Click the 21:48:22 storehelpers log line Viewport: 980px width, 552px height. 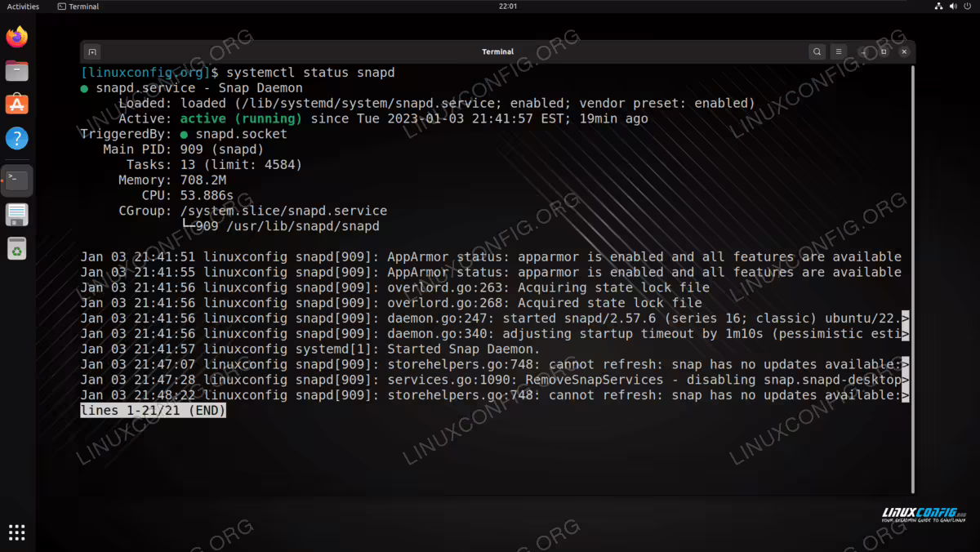click(495, 395)
